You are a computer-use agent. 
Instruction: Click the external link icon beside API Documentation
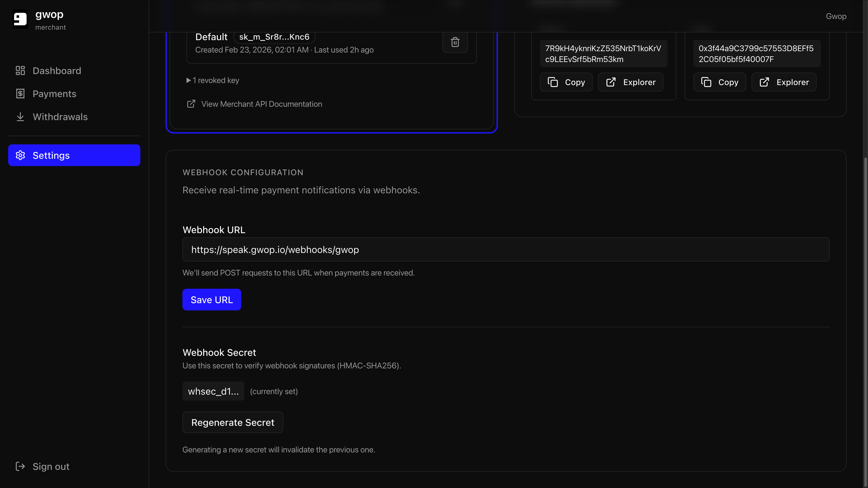(x=191, y=104)
